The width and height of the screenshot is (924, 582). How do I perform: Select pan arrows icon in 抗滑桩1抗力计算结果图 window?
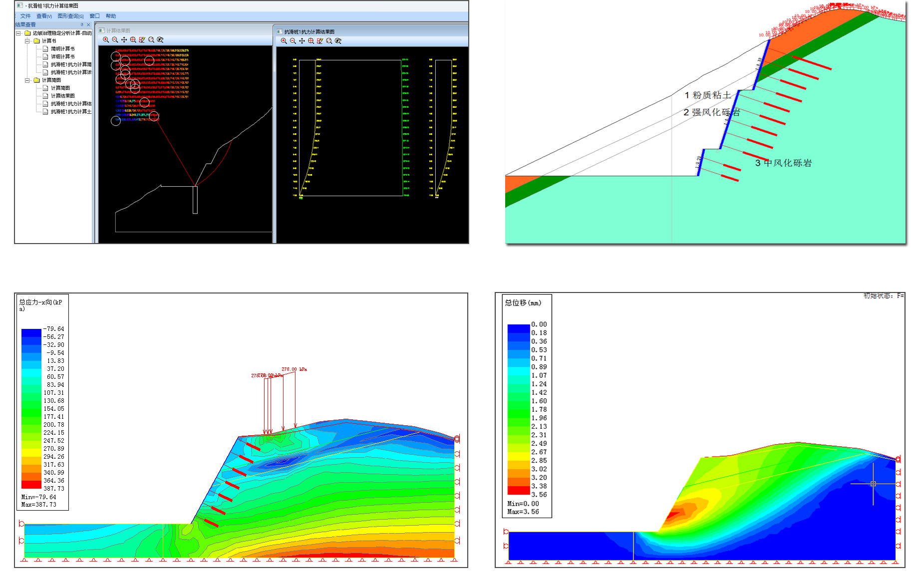pos(302,41)
